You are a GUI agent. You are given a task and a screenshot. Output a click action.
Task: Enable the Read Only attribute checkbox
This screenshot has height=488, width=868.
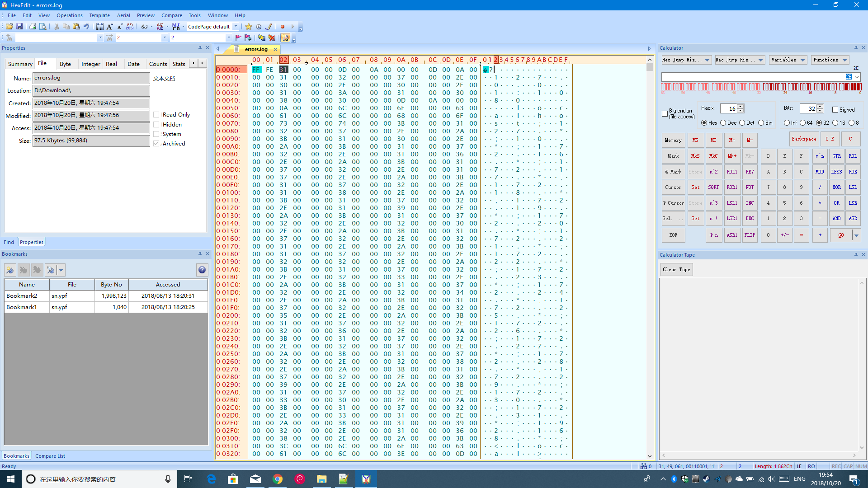(156, 114)
